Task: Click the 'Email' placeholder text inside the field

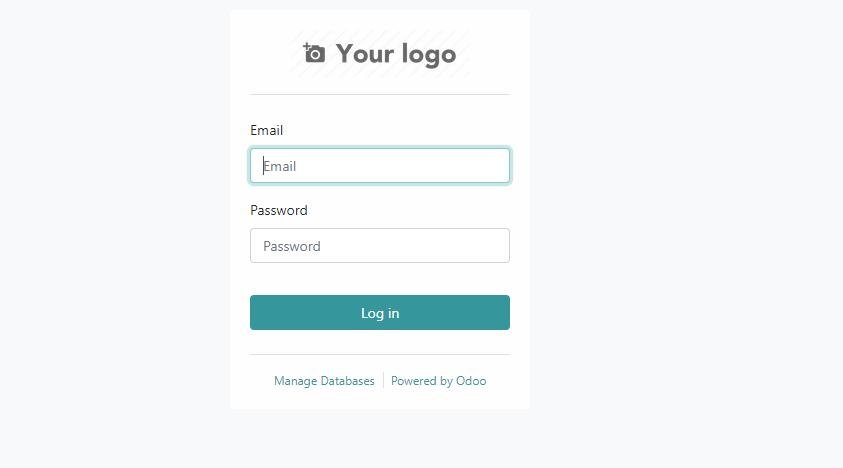Action: pos(281,166)
